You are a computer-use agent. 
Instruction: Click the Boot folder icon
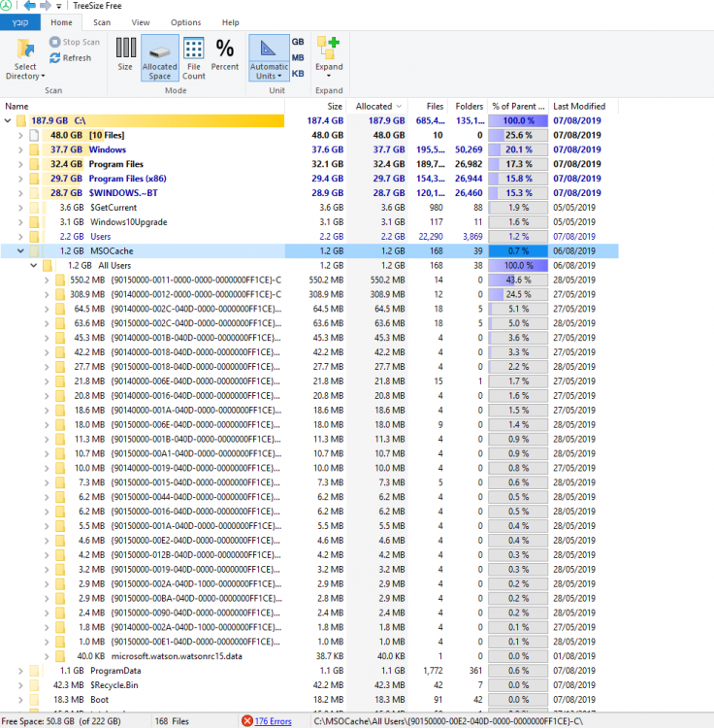34,700
